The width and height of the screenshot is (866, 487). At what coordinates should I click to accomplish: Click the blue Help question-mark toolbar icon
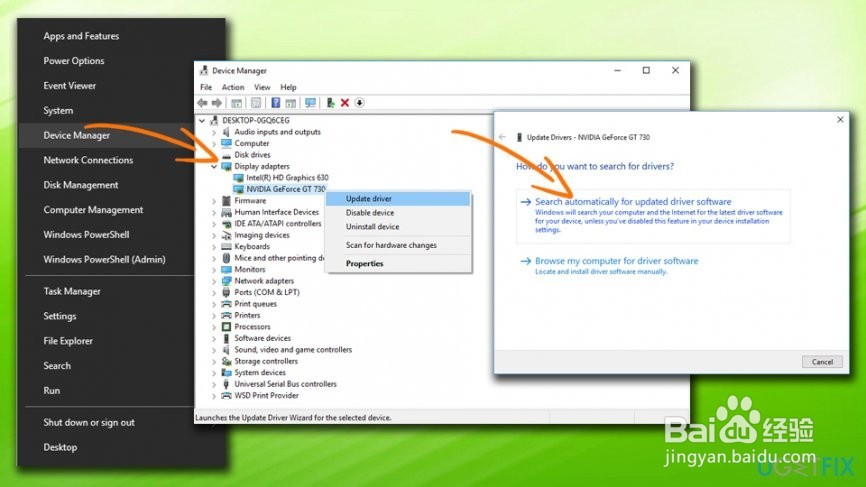[276, 103]
